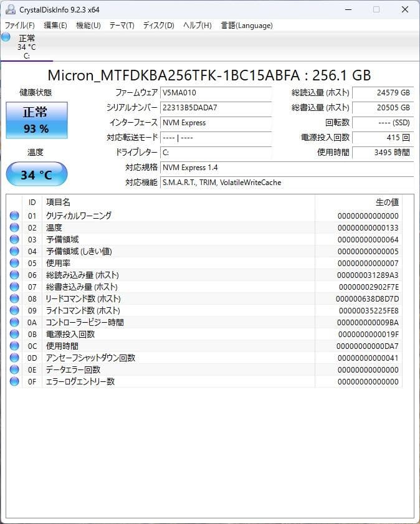Click the rotation rate value ---- (SSD)

coord(383,123)
